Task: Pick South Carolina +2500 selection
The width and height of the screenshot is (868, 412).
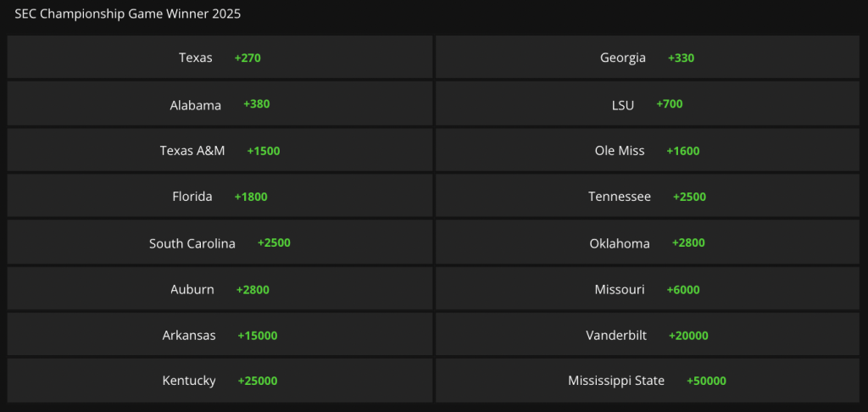Action: (x=220, y=242)
